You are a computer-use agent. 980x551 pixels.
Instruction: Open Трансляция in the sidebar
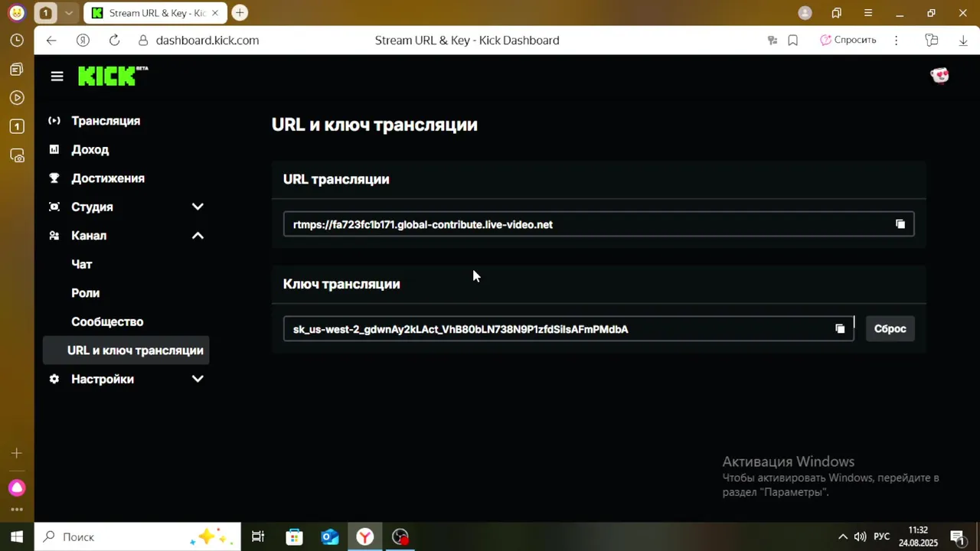tap(106, 121)
